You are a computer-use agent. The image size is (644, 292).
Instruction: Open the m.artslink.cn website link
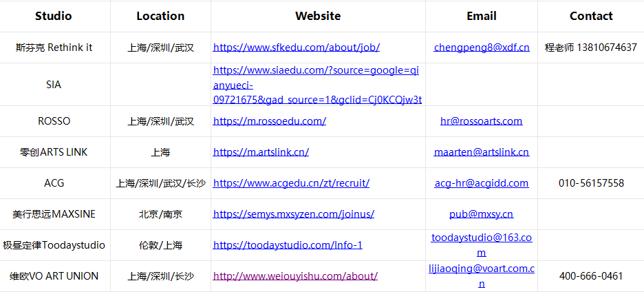(x=261, y=152)
